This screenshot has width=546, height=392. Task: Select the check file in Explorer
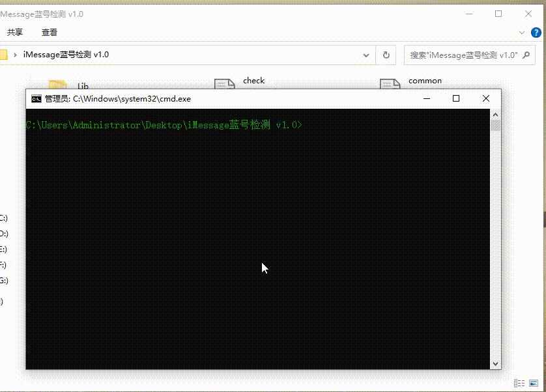click(x=254, y=81)
